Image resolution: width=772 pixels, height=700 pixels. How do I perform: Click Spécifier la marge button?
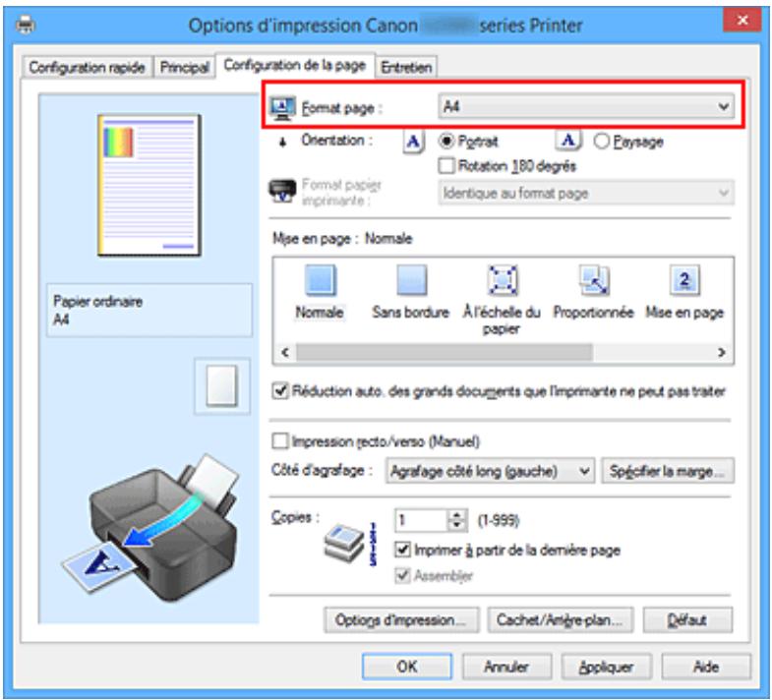667,471
